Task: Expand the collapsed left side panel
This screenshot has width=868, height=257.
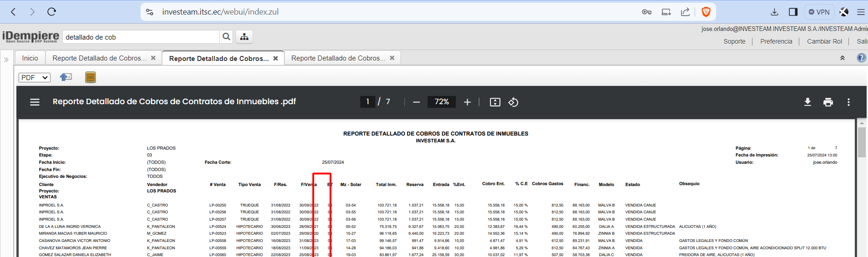Action: (6, 59)
